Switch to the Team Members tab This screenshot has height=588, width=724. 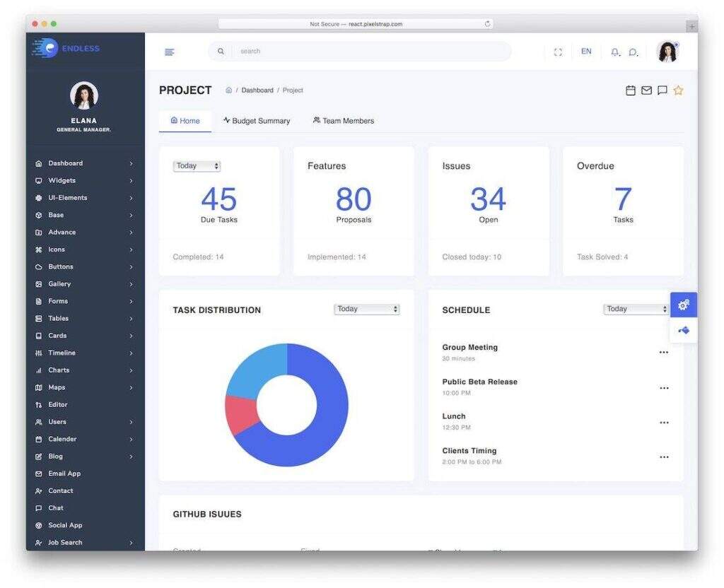point(344,121)
